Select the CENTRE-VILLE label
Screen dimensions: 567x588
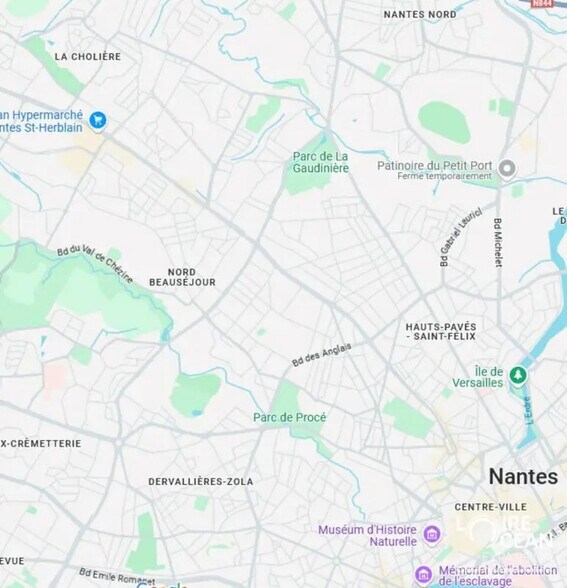coord(491,507)
